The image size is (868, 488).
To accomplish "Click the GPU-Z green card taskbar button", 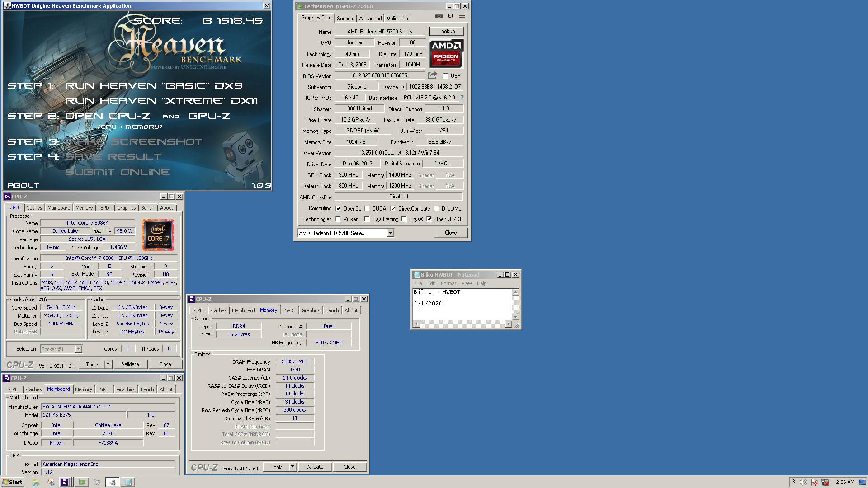I will 82,482.
